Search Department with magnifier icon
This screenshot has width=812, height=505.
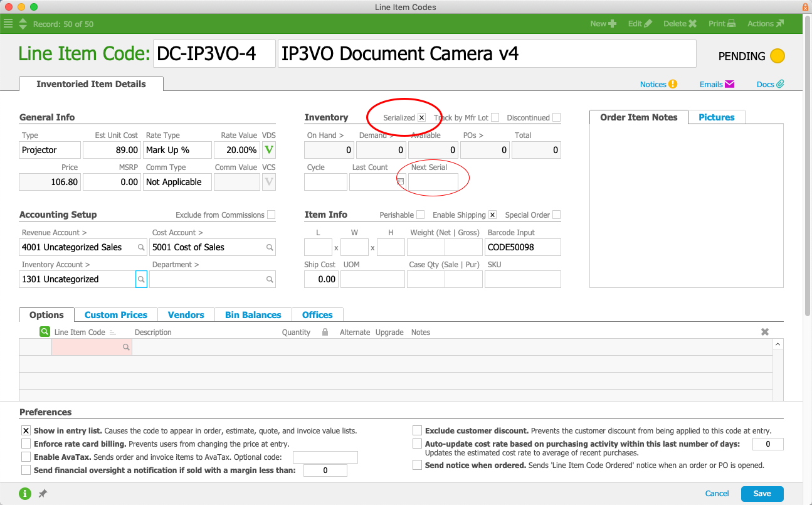point(270,279)
